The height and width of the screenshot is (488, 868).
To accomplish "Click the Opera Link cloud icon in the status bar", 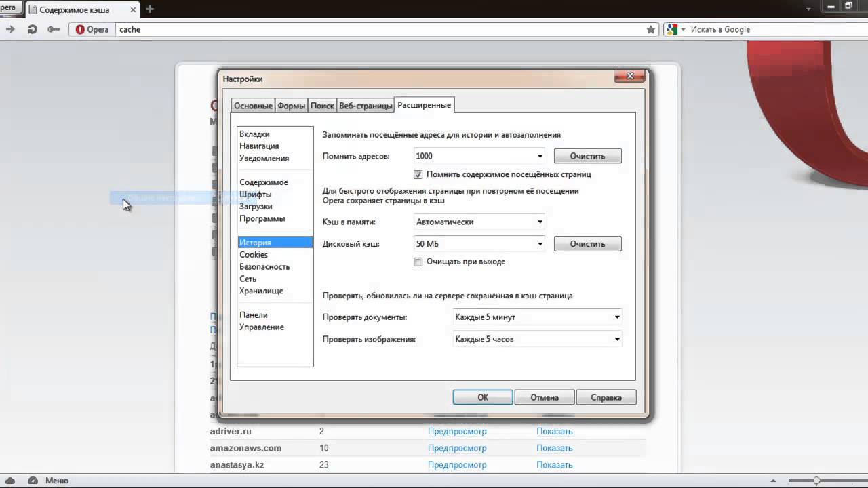I will click(x=10, y=481).
